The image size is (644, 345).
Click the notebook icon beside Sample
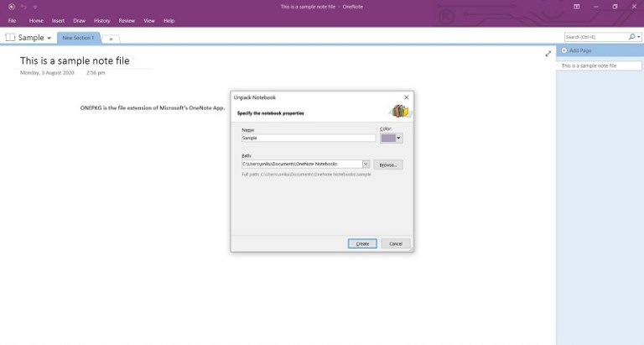(x=10, y=38)
